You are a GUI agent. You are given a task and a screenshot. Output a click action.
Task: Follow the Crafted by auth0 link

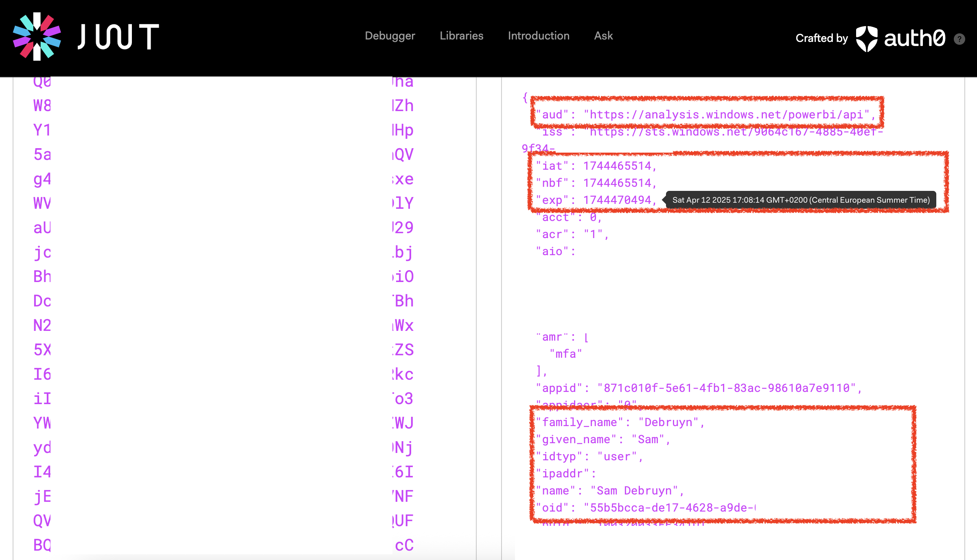tap(822, 38)
